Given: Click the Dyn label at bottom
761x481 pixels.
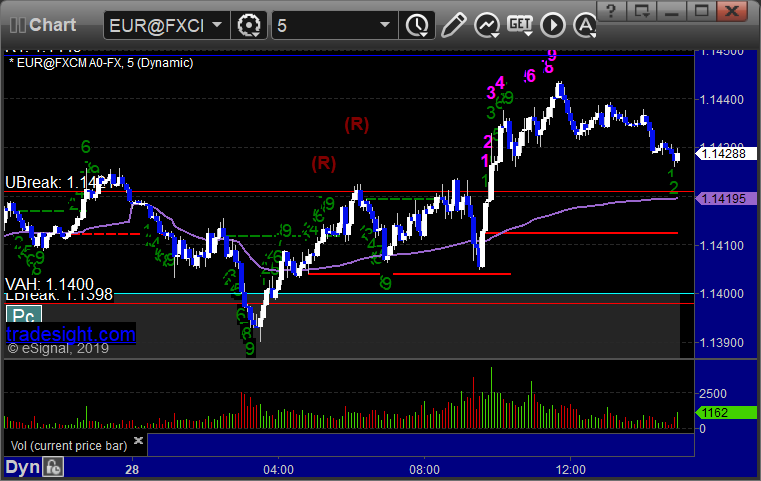Looking at the screenshot, I should click(22, 467).
